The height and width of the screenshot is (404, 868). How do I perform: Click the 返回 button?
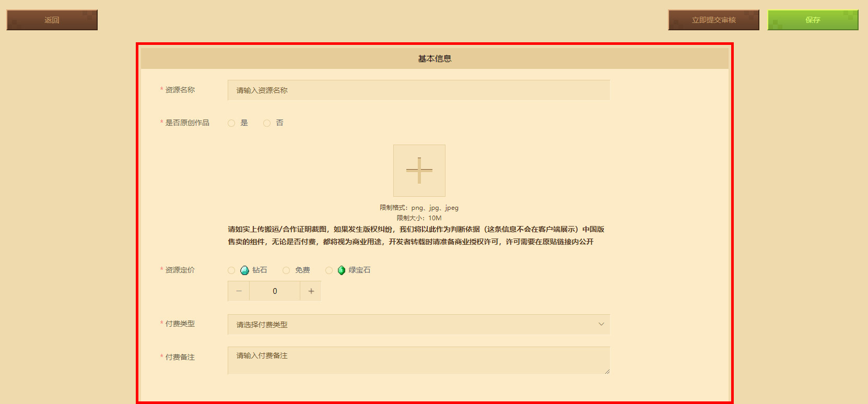pos(52,20)
